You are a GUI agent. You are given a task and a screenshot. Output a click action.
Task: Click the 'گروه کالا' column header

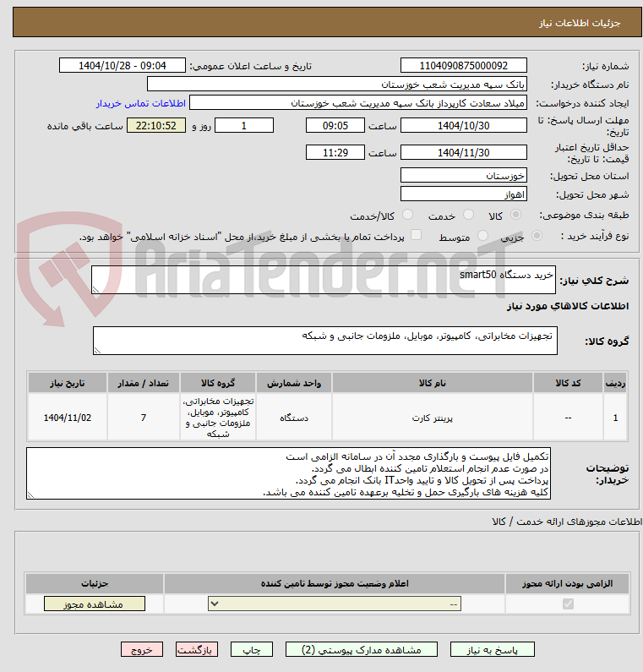pos(218,383)
